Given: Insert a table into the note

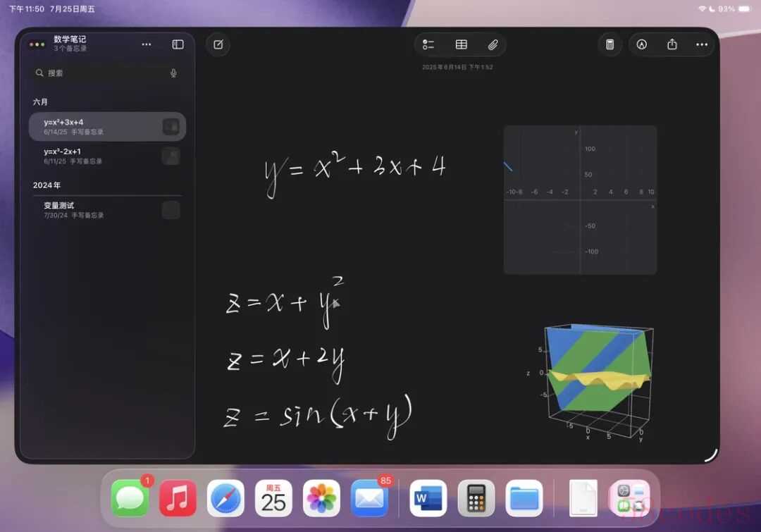Looking at the screenshot, I should (x=461, y=44).
